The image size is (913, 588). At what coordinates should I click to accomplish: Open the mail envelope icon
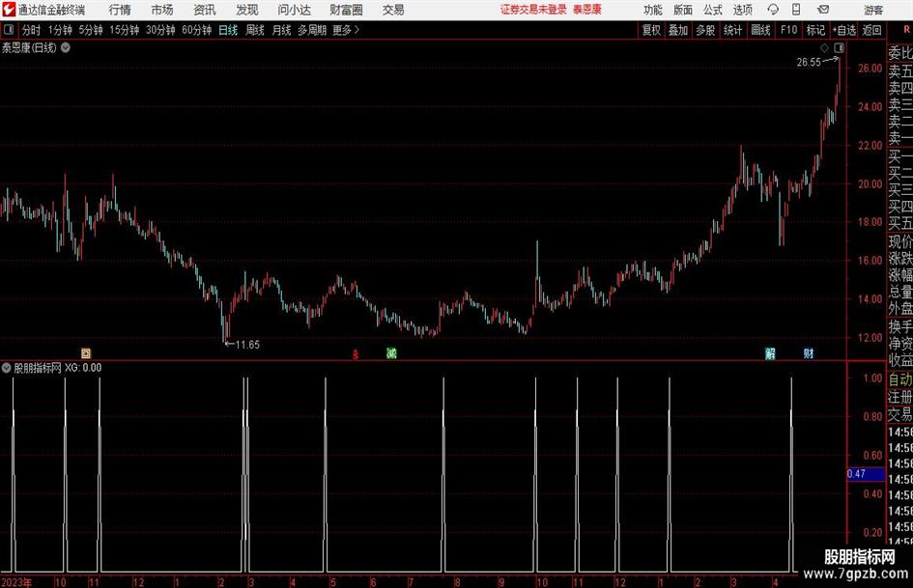point(823,10)
